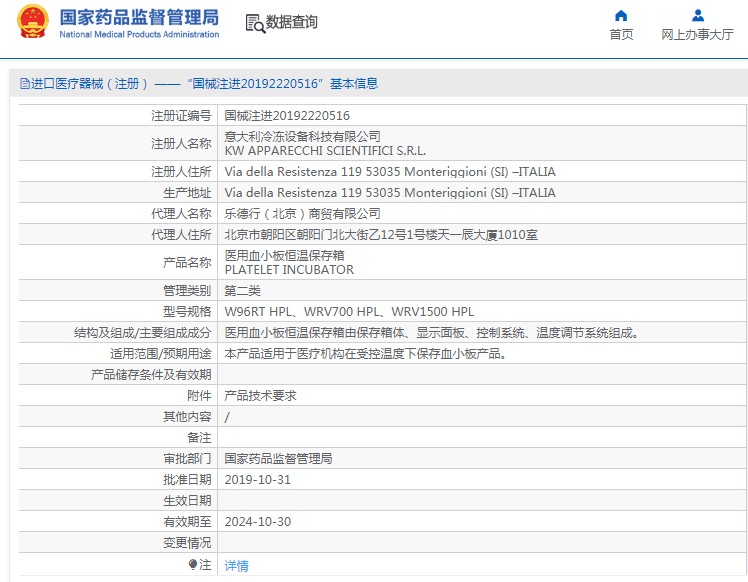
Task: Click the 审批部门 row label
Action: coord(187,458)
